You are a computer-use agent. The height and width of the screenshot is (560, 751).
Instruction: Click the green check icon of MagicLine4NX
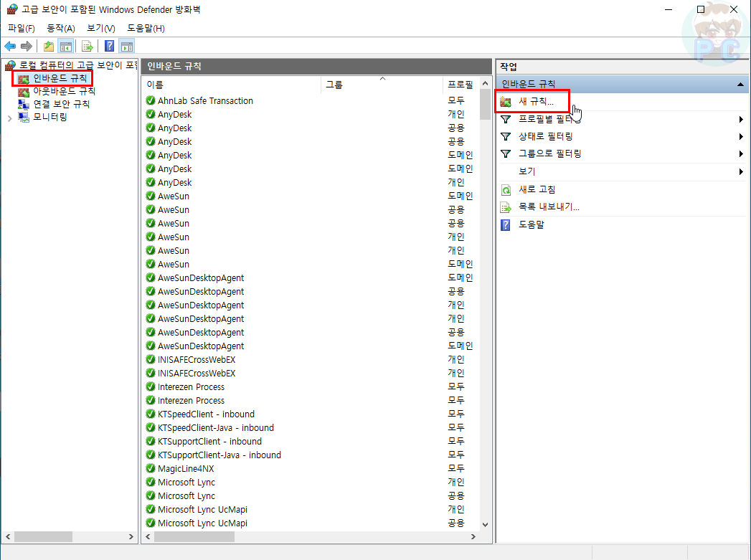tap(151, 469)
